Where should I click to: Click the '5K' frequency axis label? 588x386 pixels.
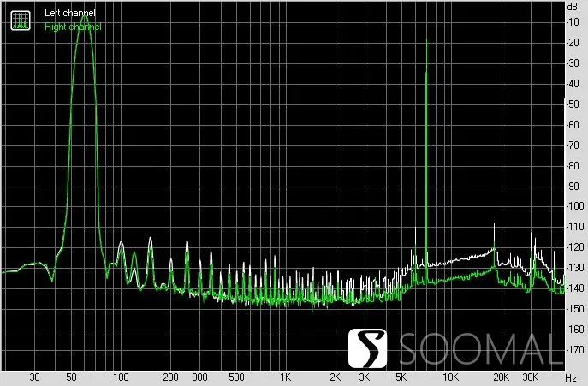click(x=401, y=377)
